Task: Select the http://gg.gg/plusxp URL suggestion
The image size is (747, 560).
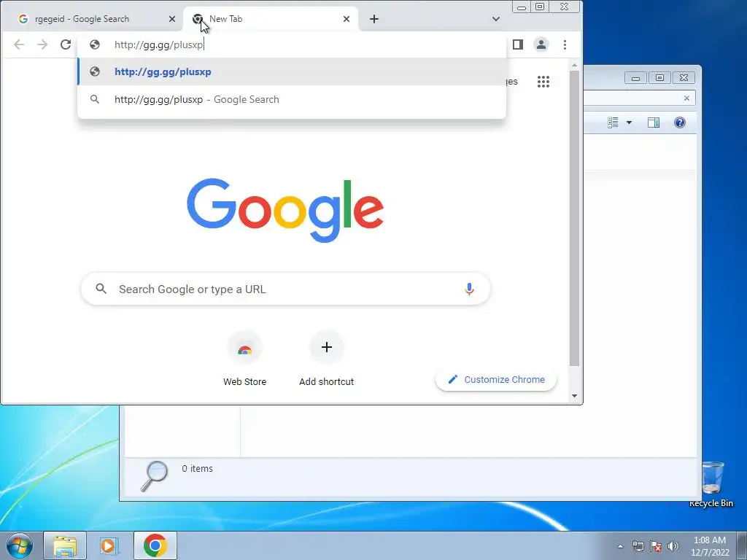Action: click(x=292, y=72)
